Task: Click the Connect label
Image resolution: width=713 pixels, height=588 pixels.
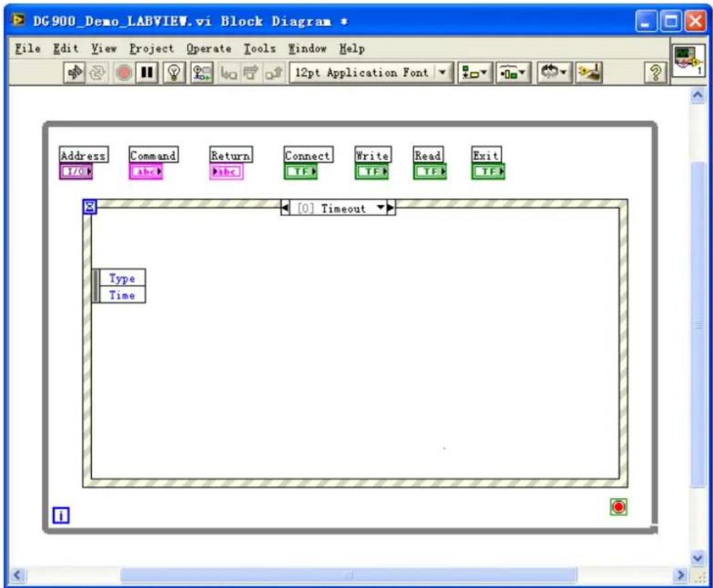Action: pyautogui.click(x=308, y=156)
